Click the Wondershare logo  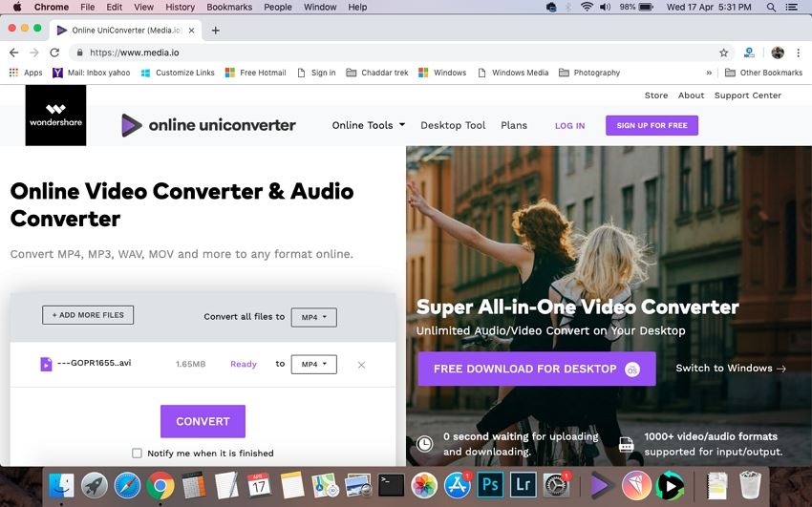(x=56, y=116)
